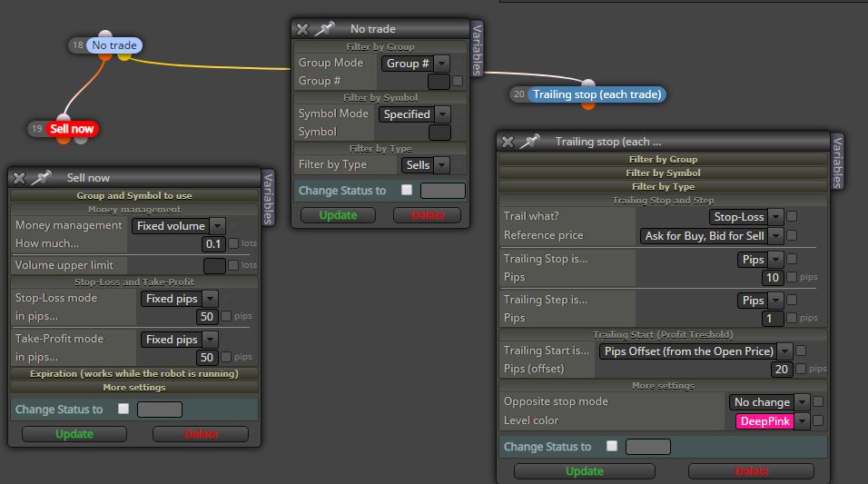
Task: Toggle Volume upper limit checkbox
Action: [x=233, y=265]
